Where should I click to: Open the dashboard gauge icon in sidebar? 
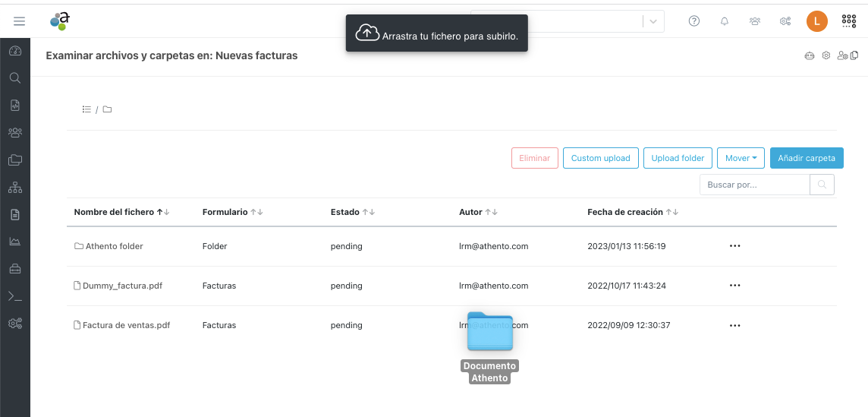click(14, 51)
